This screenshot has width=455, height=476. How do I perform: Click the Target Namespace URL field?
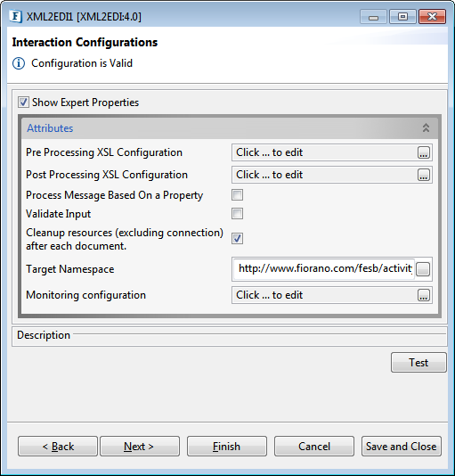click(323, 269)
